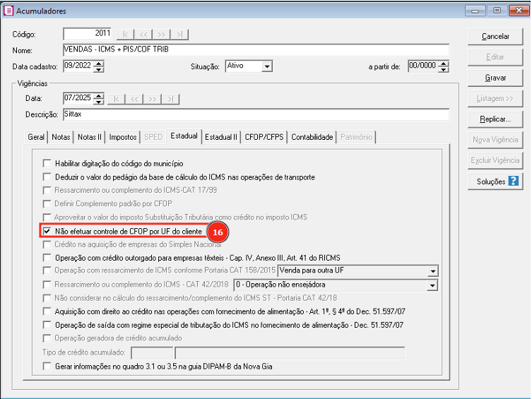Increment the Data cadastro spinner
This screenshot has height=399, width=532.
point(98,64)
